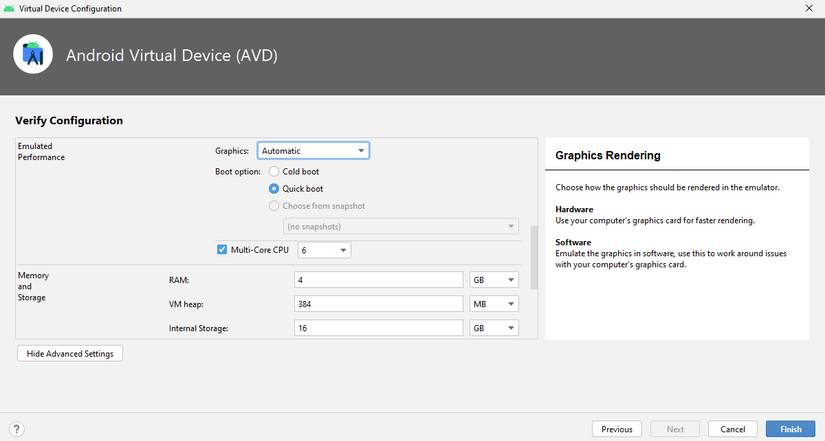Click the Previous button
This screenshot has width=825, height=441.
point(617,429)
